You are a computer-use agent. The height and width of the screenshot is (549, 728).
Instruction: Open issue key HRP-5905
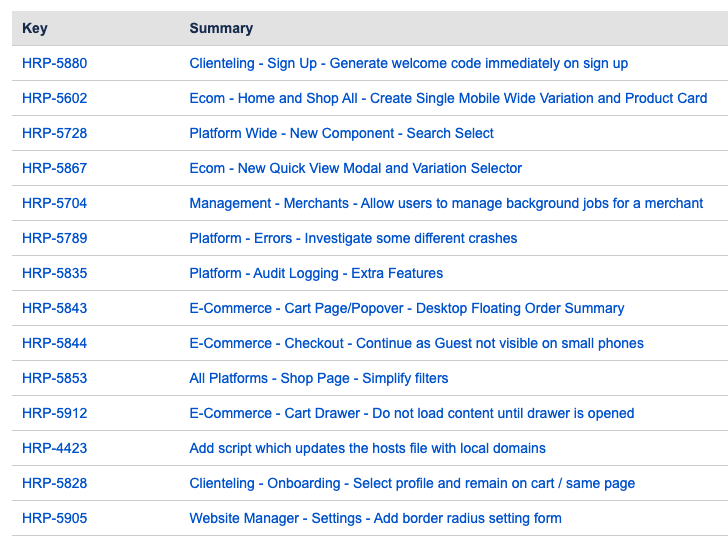[54, 518]
